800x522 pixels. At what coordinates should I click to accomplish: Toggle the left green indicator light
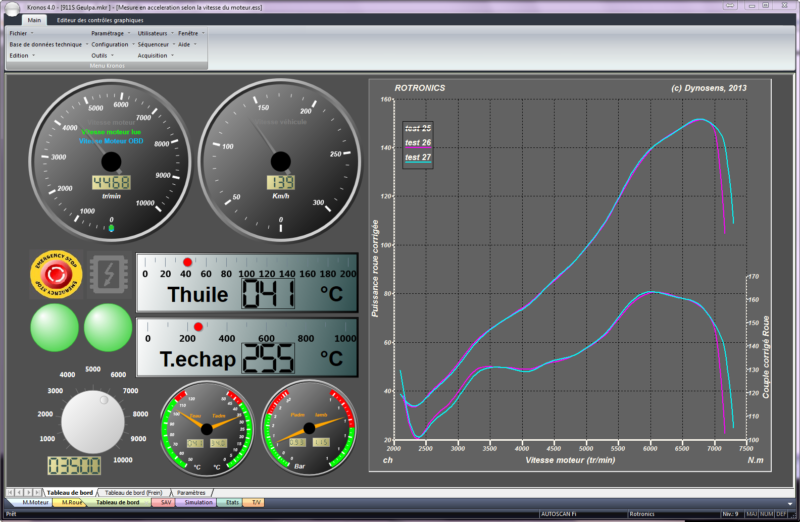[55, 328]
